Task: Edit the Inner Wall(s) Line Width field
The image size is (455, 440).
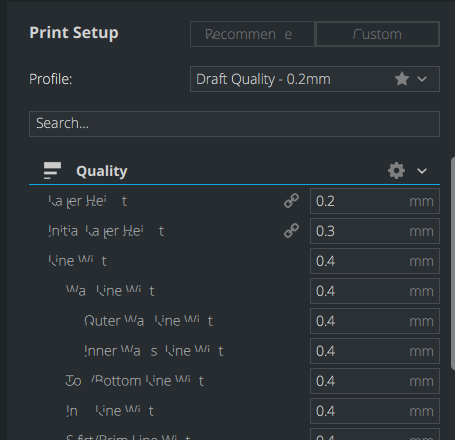Action: 375,351
